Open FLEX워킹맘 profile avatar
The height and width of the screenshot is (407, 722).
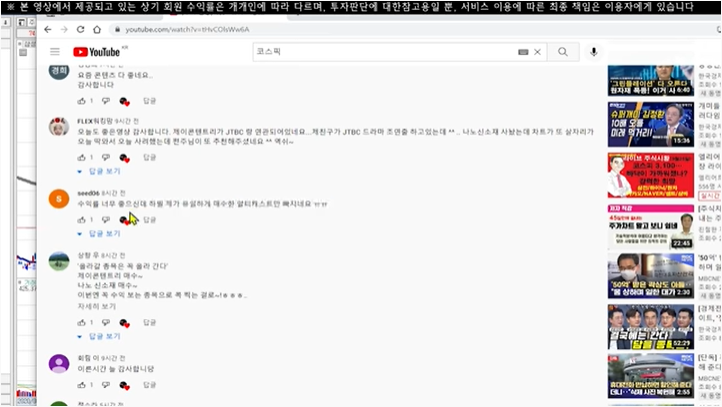click(59, 127)
